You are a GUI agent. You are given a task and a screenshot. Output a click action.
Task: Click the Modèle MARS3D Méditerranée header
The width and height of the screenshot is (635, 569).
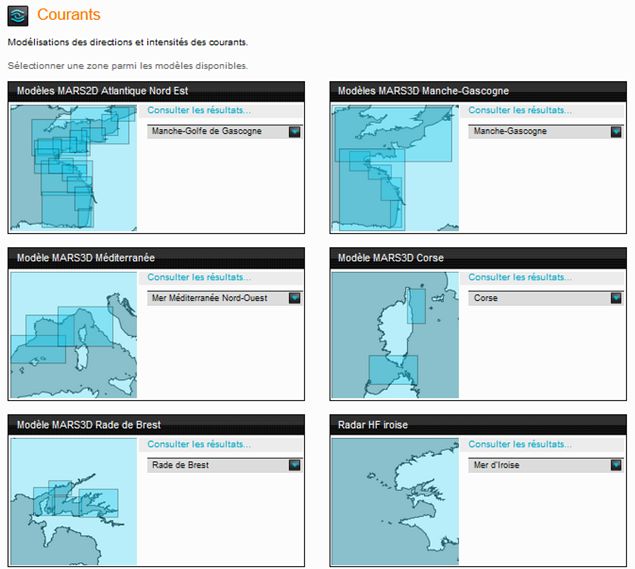click(156, 258)
